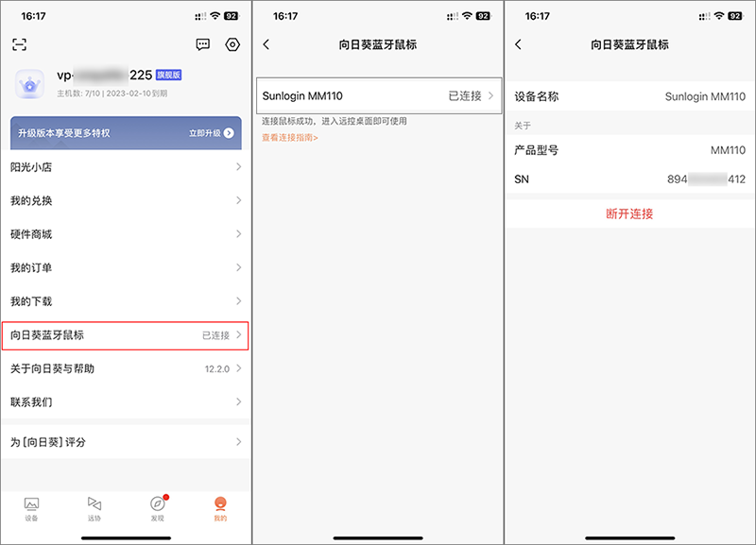Viewport: 756px width, 545px height.
Task: Open 向日葵蓝牙鼠标 menu row
Action: pyautogui.click(x=126, y=335)
